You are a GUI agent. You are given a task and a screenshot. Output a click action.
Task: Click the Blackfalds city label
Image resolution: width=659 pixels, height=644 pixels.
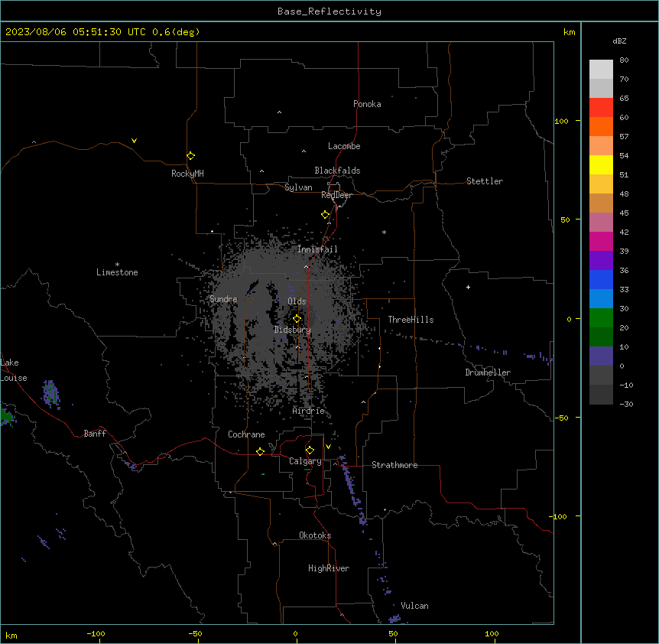click(x=337, y=171)
